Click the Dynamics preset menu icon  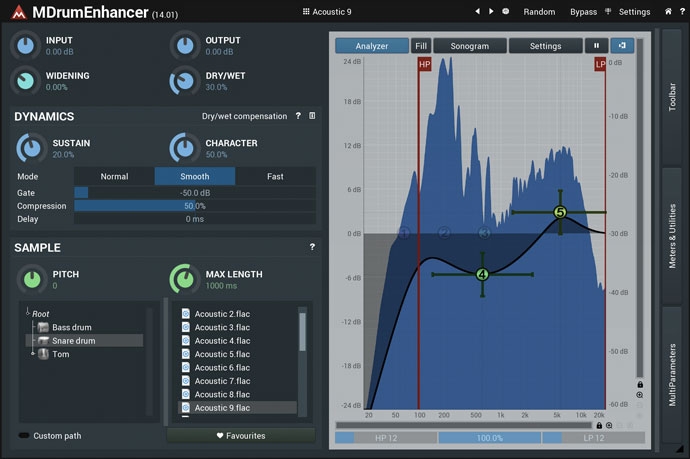[312, 116]
